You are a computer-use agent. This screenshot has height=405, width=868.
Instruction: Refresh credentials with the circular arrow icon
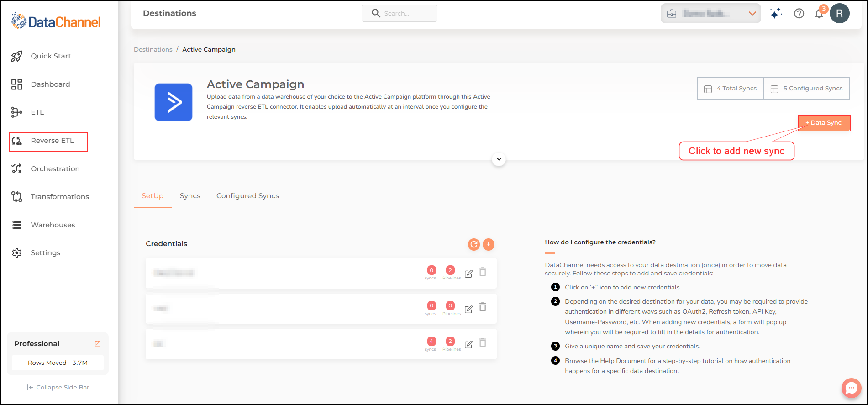coord(474,244)
